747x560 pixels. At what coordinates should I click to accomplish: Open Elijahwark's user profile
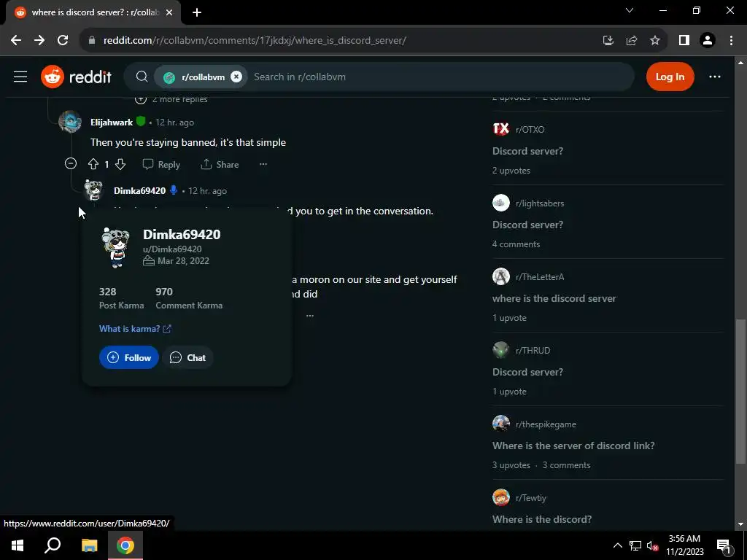[112, 122]
